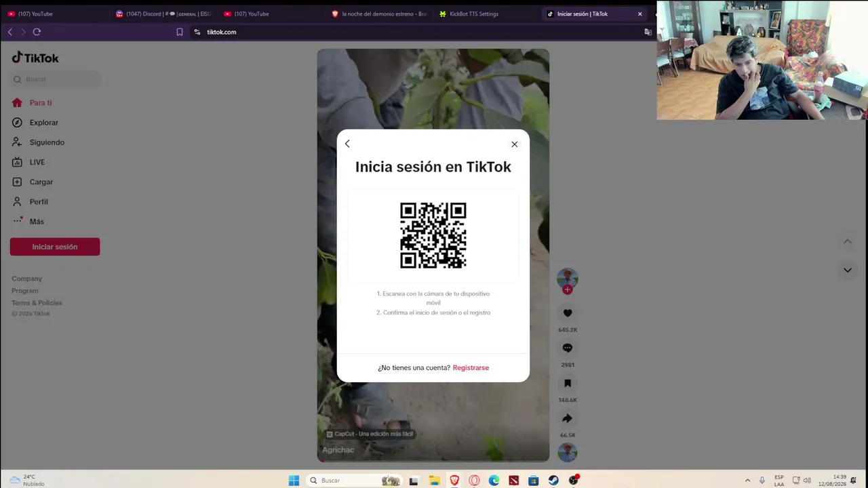Open site settings icon beside tiktok.com
This screenshot has height=488, width=868.
pyautogui.click(x=197, y=32)
